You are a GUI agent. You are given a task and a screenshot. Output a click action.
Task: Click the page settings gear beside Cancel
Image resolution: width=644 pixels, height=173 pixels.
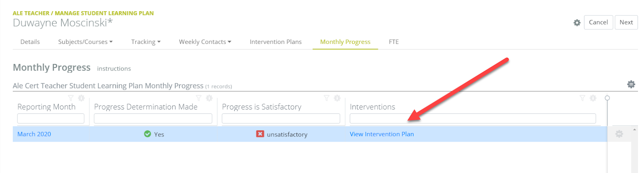pyautogui.click(x=577, y=23)
